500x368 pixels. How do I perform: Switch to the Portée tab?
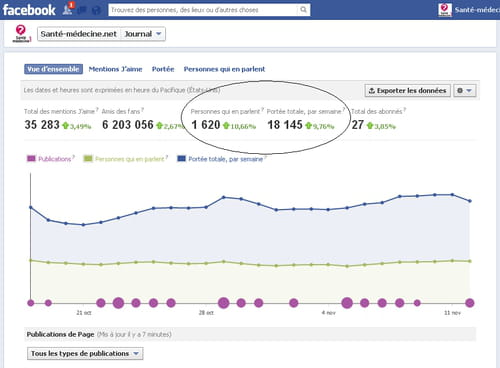[x=163, y=69]
